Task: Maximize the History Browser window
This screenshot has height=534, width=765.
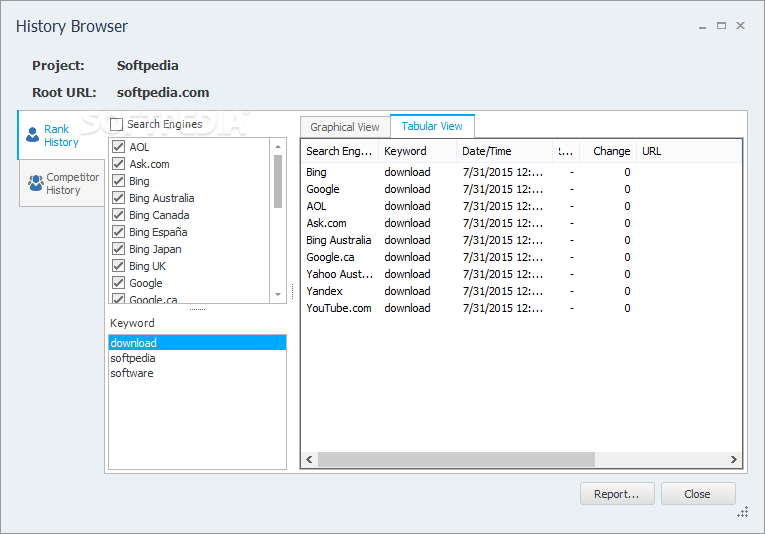Action: [x=721, y=26]
